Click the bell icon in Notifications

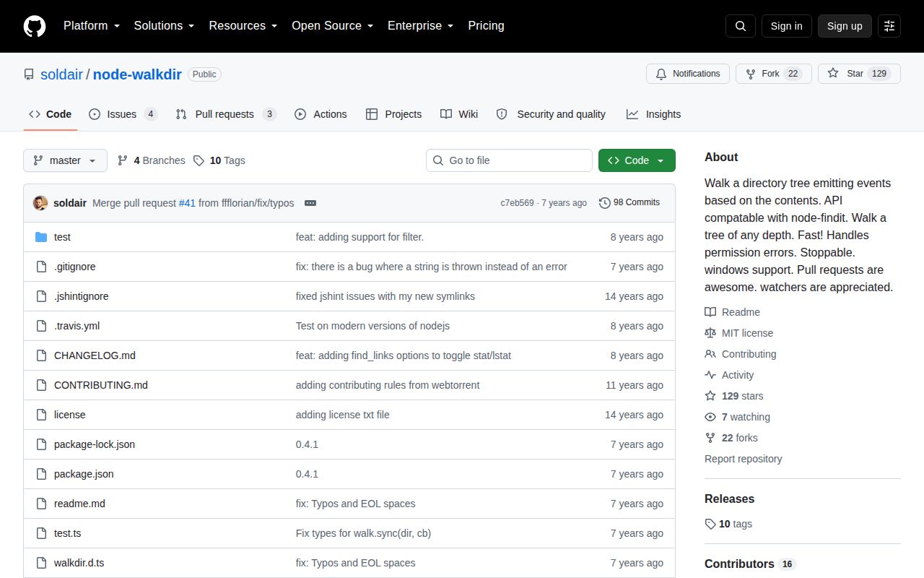[x=661, y=74]
